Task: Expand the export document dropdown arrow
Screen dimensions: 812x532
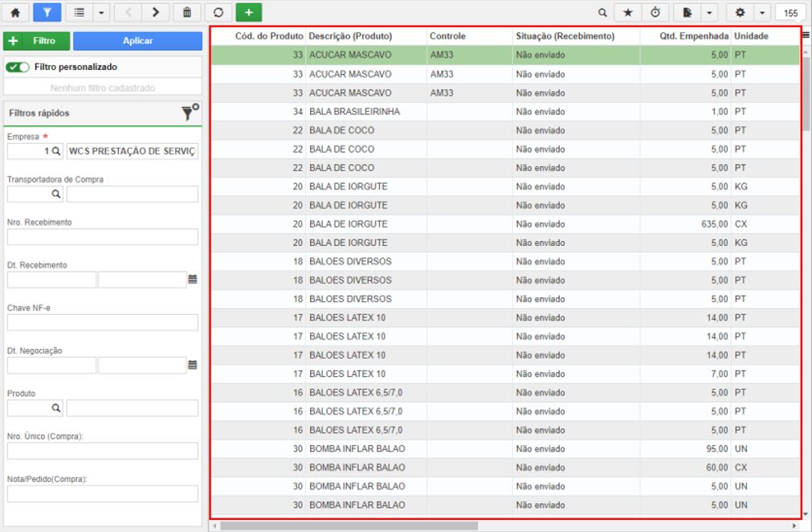Action: 709,13
